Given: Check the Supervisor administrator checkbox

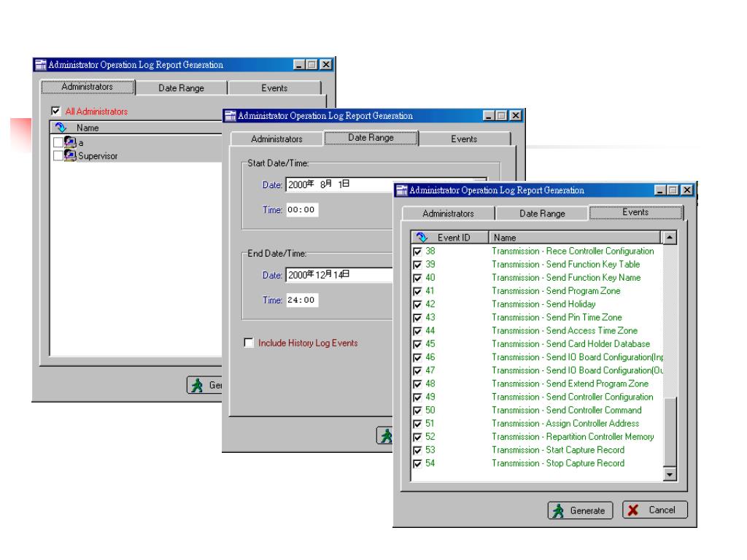Looking at the screenshot, I should (58, 156).
